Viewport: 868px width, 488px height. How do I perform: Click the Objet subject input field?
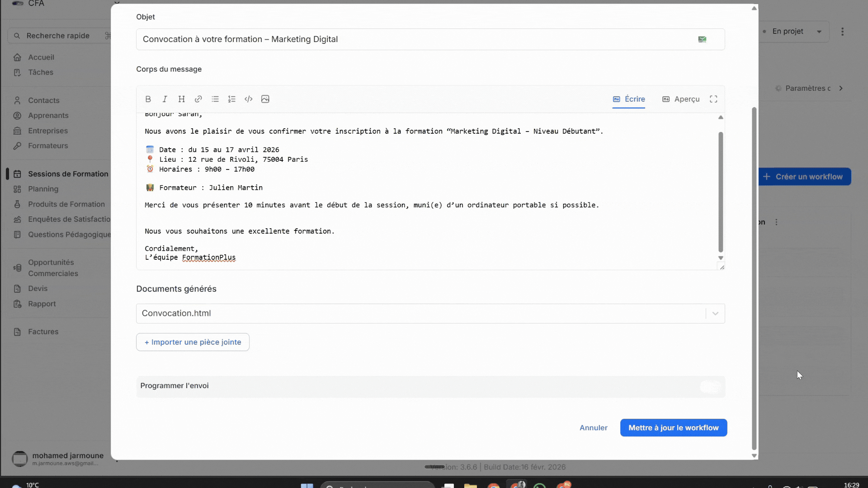pos(416,39)
